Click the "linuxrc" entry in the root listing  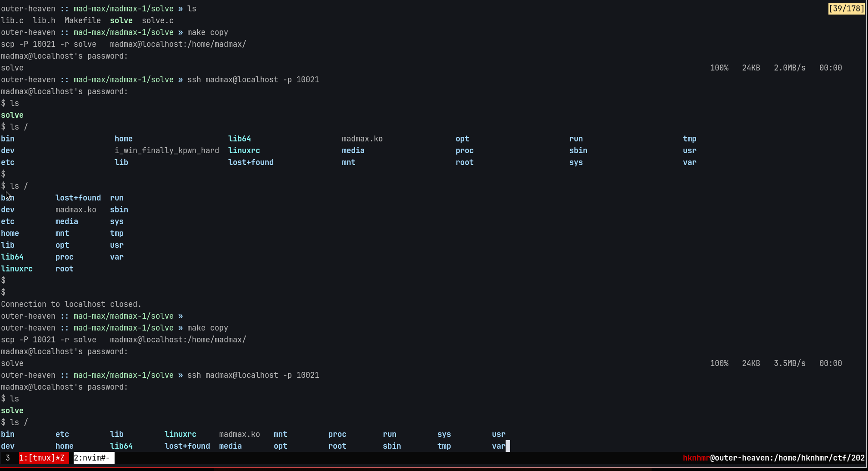[244, 150]
